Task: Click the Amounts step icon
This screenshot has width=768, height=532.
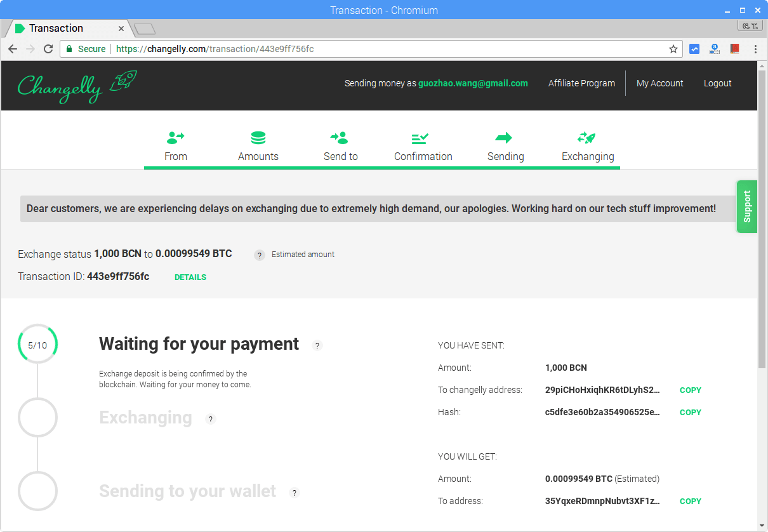Action: coord(258,136)
